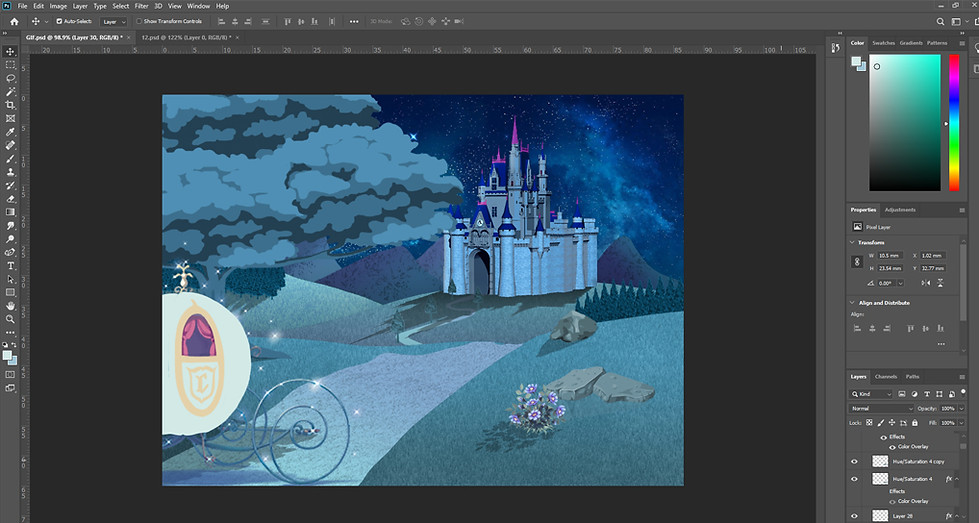Select the Move tool in the toolbox

tap(10, 51)
